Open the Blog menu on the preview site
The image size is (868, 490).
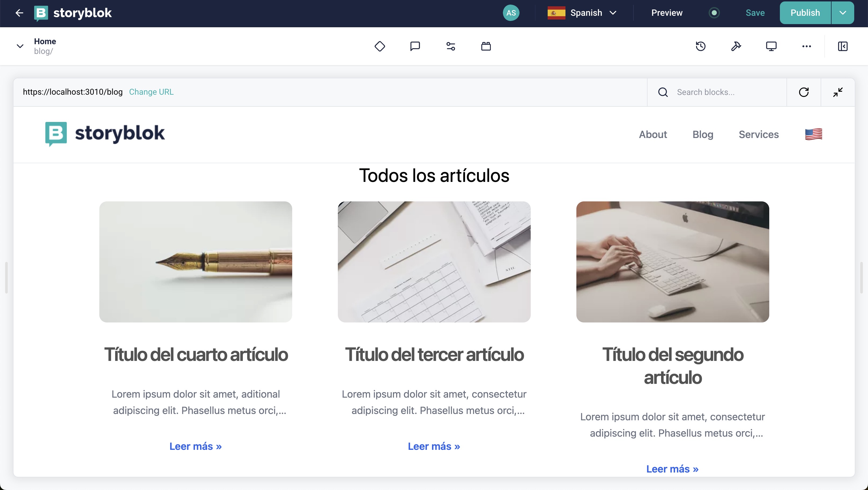point(703,134)
